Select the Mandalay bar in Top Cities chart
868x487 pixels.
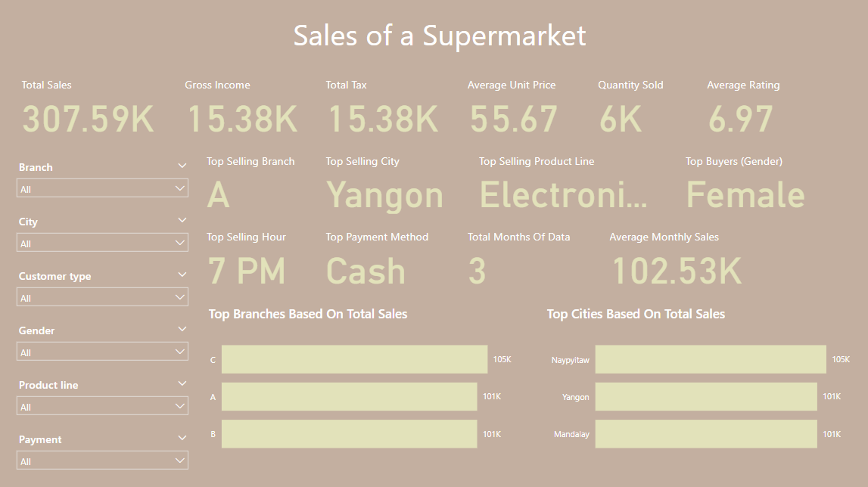704,433
